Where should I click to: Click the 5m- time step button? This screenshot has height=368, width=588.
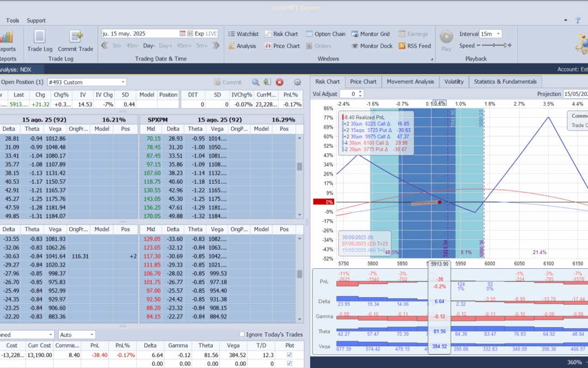point(118,45)
